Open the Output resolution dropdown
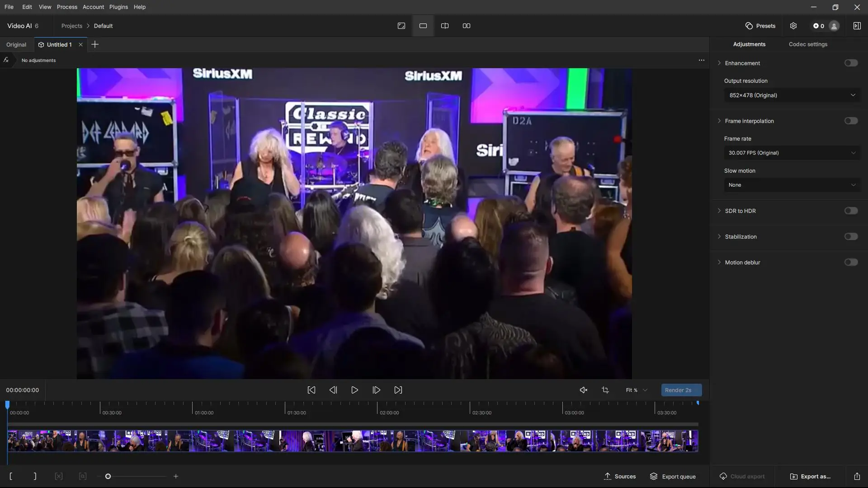 792,95
